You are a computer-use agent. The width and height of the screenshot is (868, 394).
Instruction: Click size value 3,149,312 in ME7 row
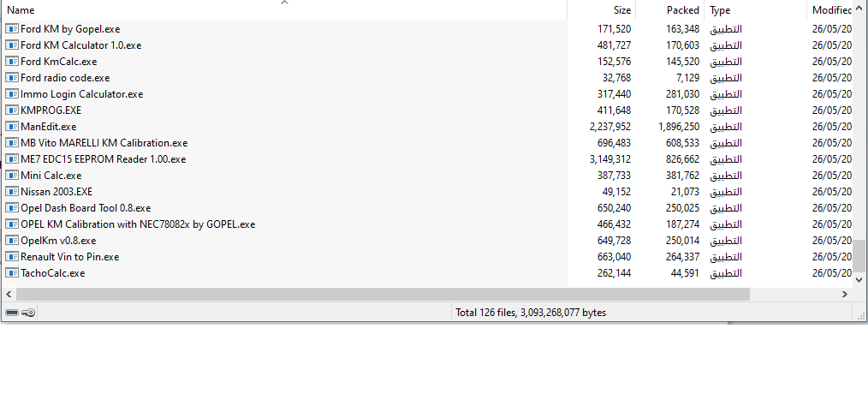point(610,159)
